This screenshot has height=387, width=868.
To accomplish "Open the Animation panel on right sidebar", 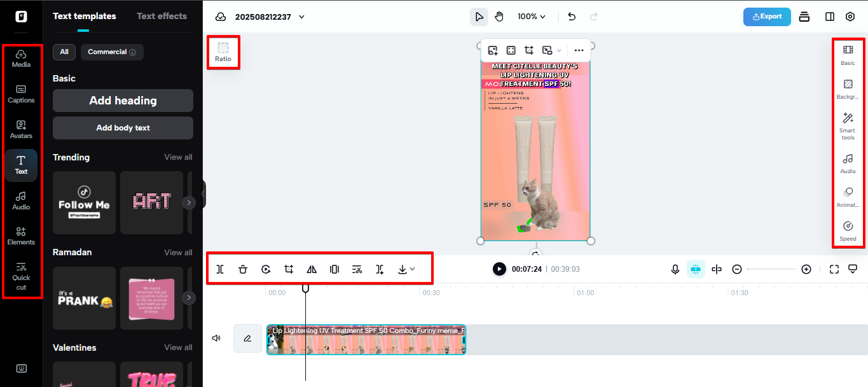I will point(848,197).
